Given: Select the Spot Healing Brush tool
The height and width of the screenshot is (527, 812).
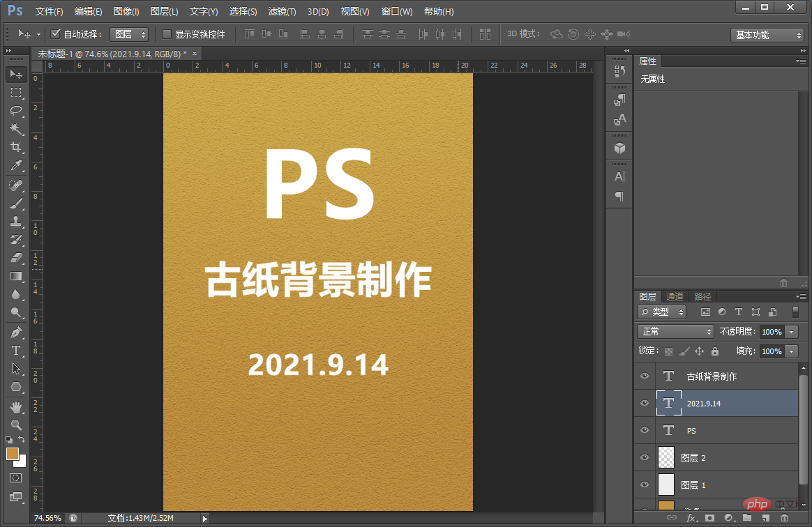Looking at the screenshot, I should click(16, 185).
